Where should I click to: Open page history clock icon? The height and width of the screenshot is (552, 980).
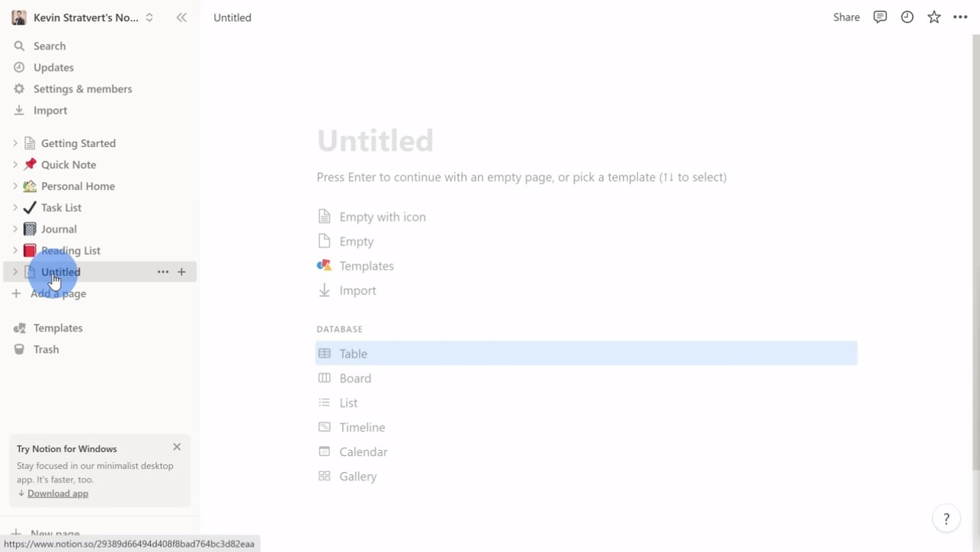coord(907,18)
